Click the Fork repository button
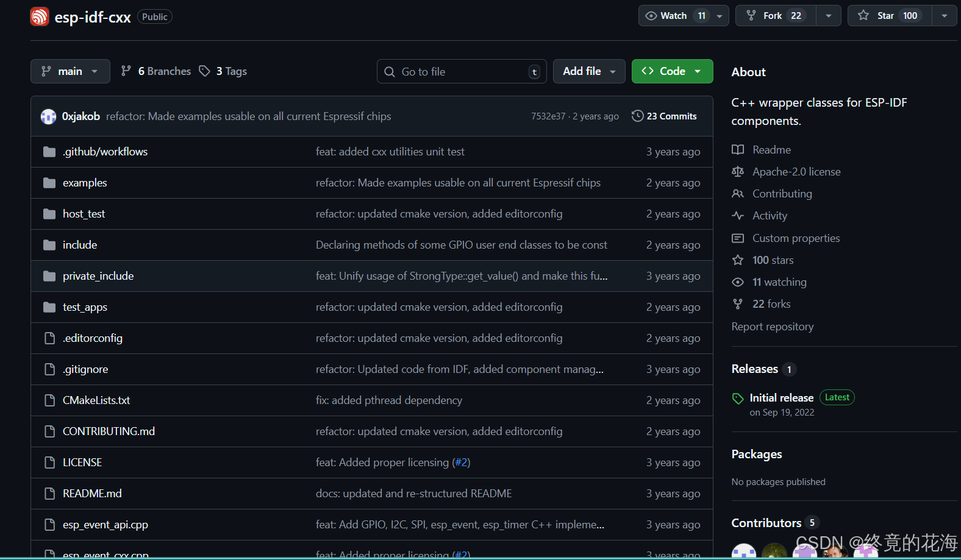 [776, 16]
